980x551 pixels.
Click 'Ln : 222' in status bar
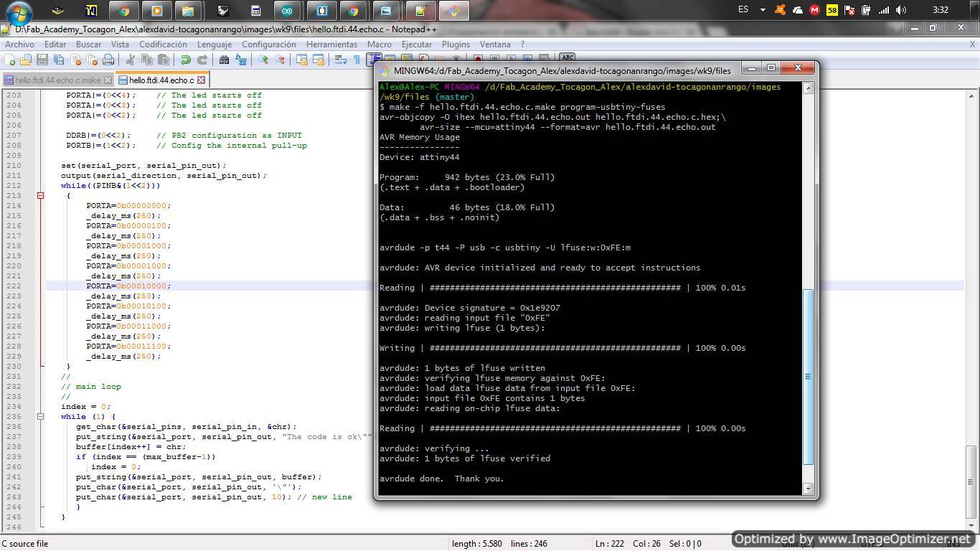[x=611, y=544]
